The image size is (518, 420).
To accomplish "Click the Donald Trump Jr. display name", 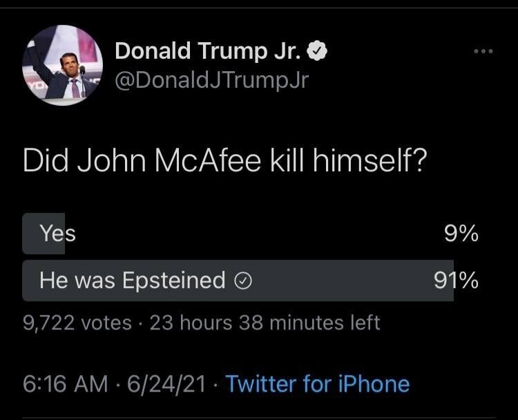I will click(209, 50).
